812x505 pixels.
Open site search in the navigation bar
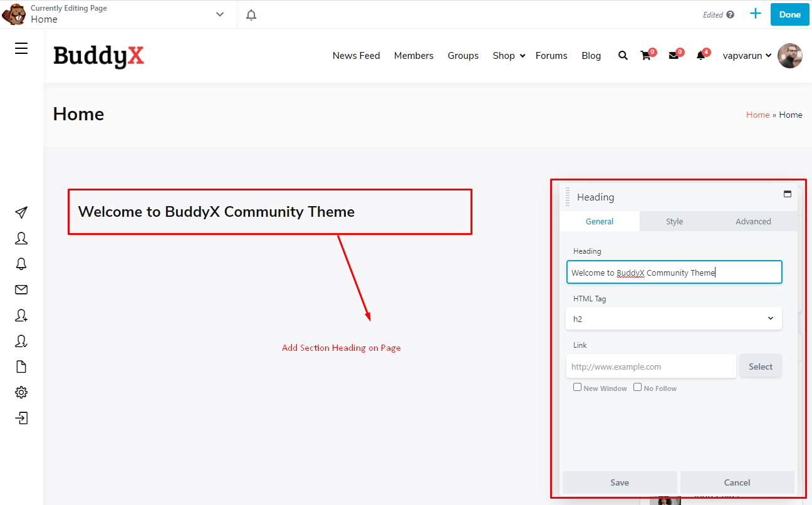pos(623,55)
